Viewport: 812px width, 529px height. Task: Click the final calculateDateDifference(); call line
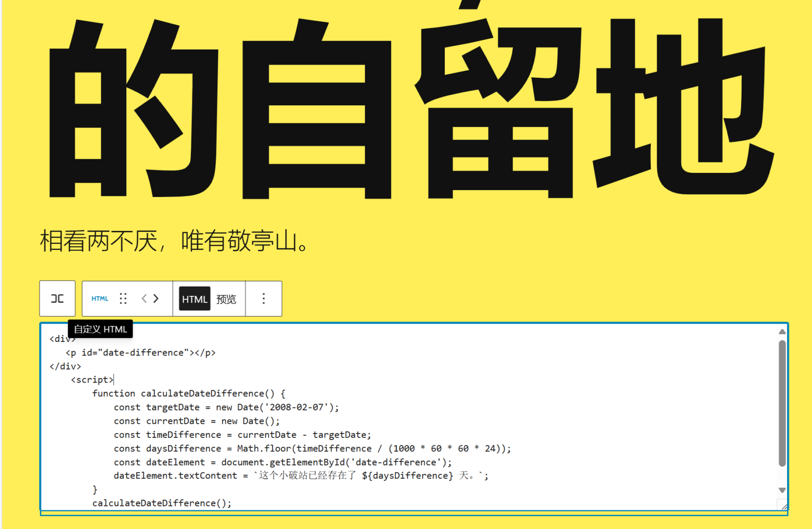162,504
